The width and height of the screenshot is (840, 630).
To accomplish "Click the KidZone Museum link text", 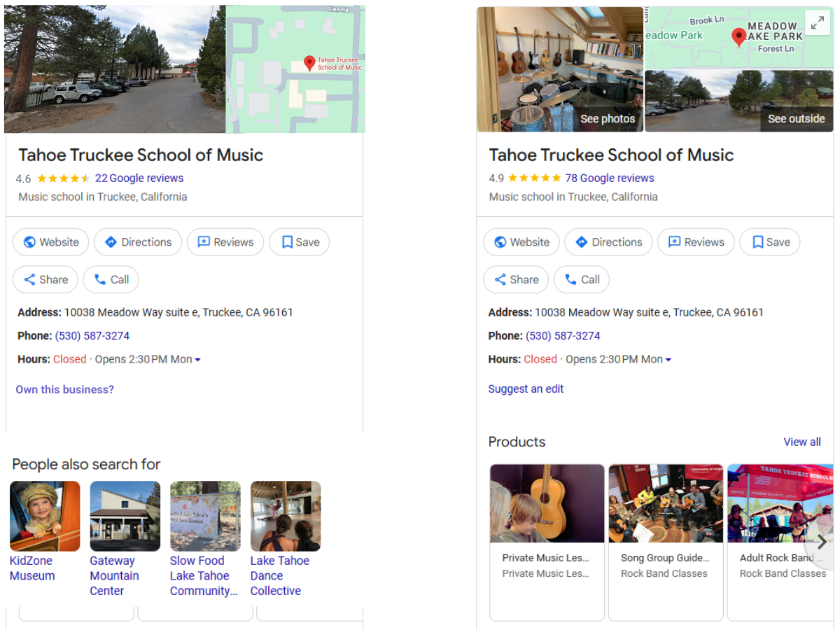I will tap(32, 568).
